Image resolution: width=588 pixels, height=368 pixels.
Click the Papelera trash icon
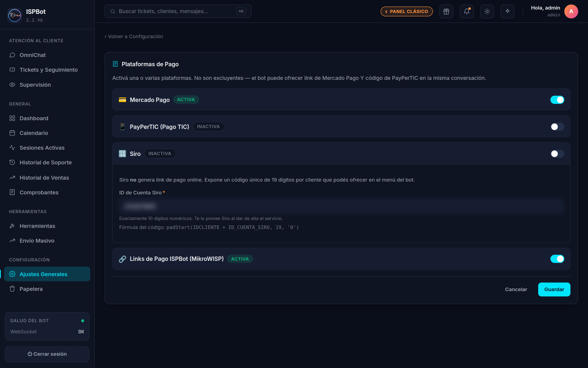(12, 289)
